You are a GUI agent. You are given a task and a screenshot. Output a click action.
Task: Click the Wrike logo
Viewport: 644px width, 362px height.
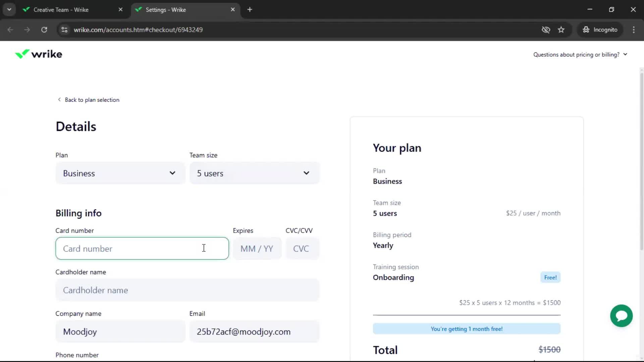[39, 54]
